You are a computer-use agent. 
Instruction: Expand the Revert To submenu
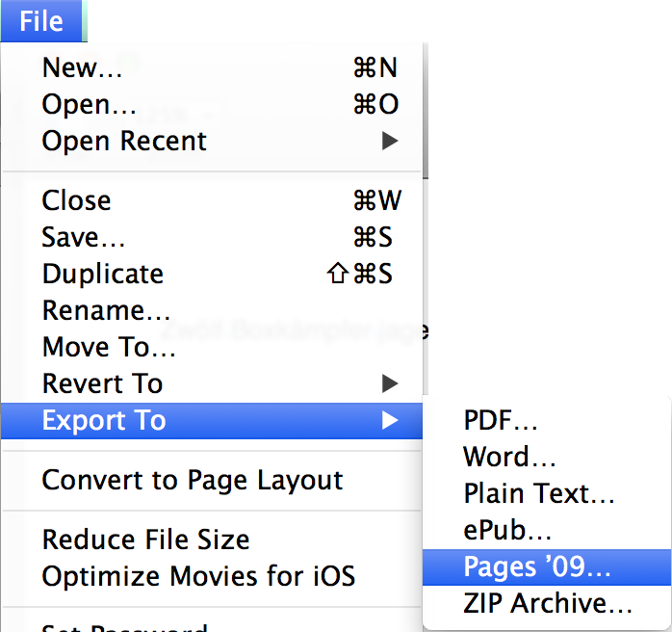point(103,383)
